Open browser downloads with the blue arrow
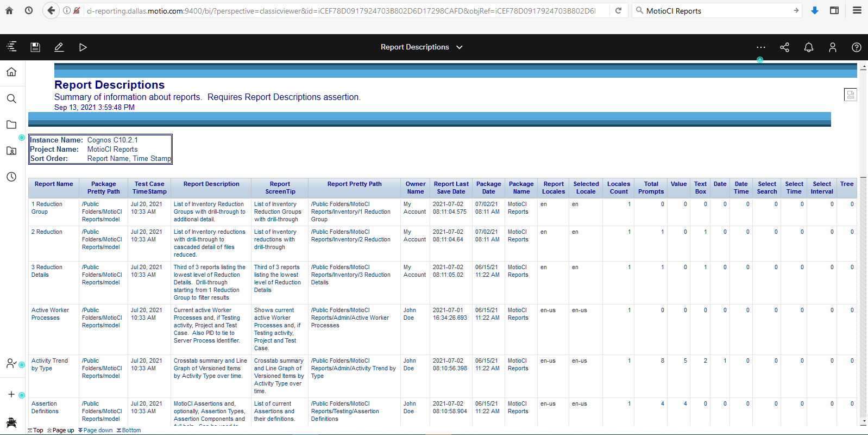 [x=815, y=10]
